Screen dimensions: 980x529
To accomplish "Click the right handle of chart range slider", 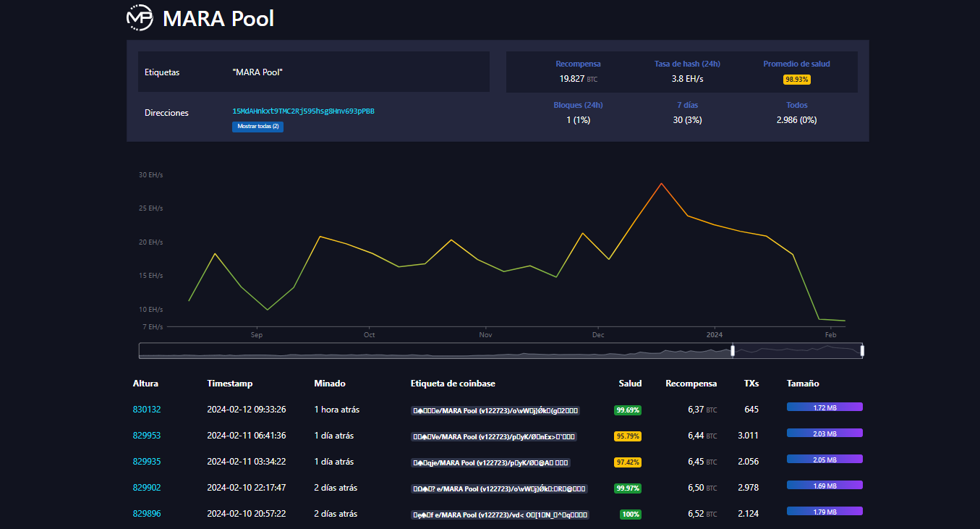I will [862, 351].
